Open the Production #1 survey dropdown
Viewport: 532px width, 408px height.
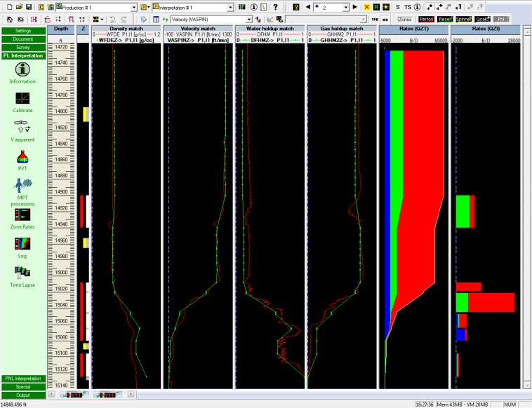pyautogui.click(x=134, y=8)
